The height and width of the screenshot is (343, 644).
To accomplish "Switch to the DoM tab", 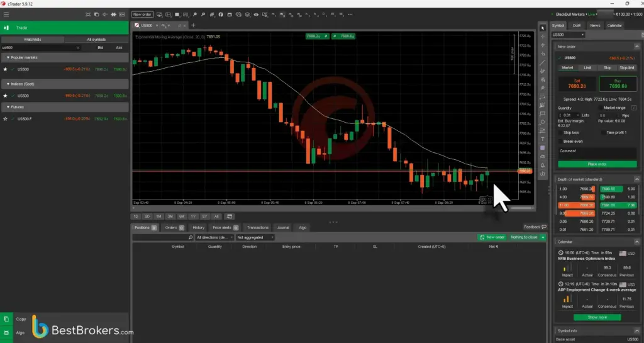I will (x=577, y=25).
